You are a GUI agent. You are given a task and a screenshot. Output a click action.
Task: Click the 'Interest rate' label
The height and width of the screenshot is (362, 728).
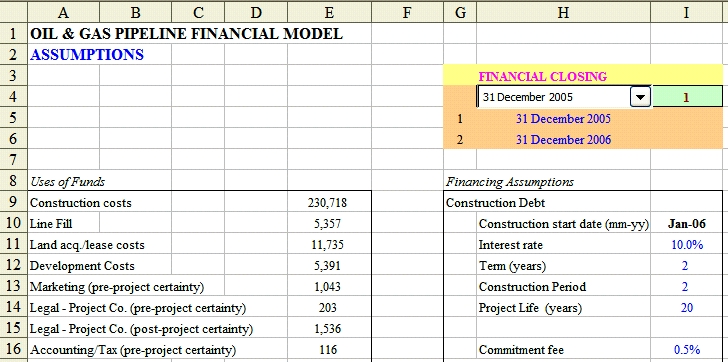[510, 245]
